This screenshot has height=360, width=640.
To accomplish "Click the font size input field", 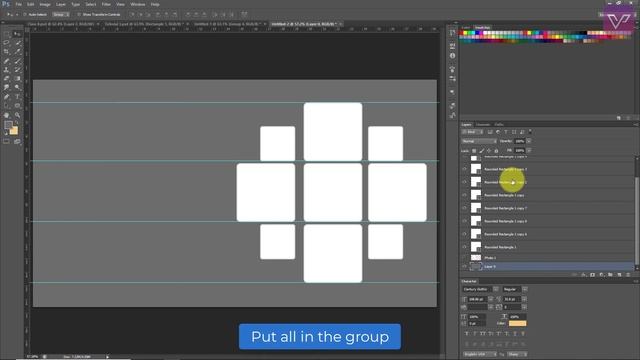I will tap(478, 299).
